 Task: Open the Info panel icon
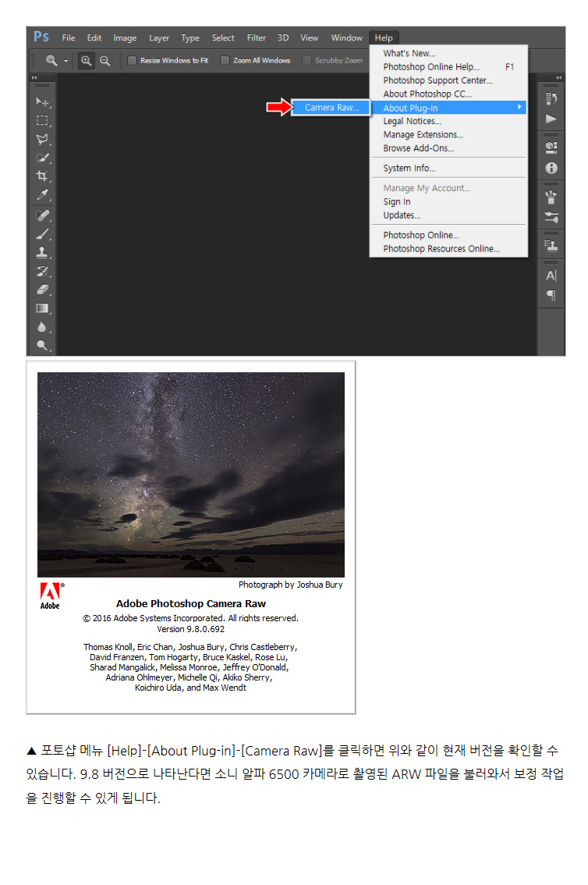[551, 169]
